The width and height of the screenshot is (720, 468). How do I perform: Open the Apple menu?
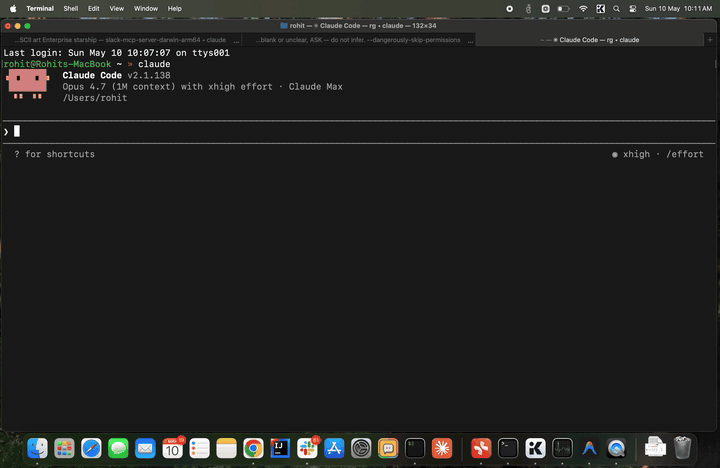(13, 8)
